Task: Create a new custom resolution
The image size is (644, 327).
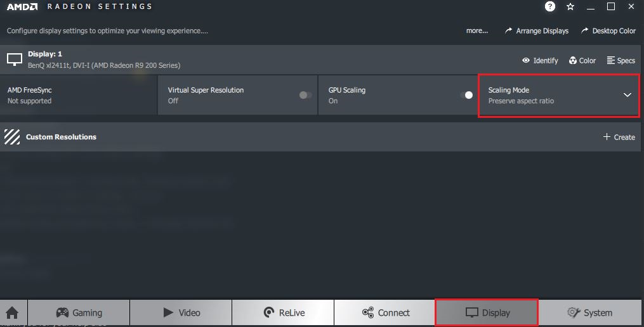Action: tap(619, 137)
